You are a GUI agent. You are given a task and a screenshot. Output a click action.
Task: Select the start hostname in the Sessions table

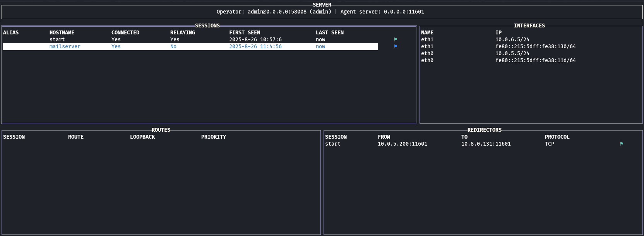click(57, 40)
